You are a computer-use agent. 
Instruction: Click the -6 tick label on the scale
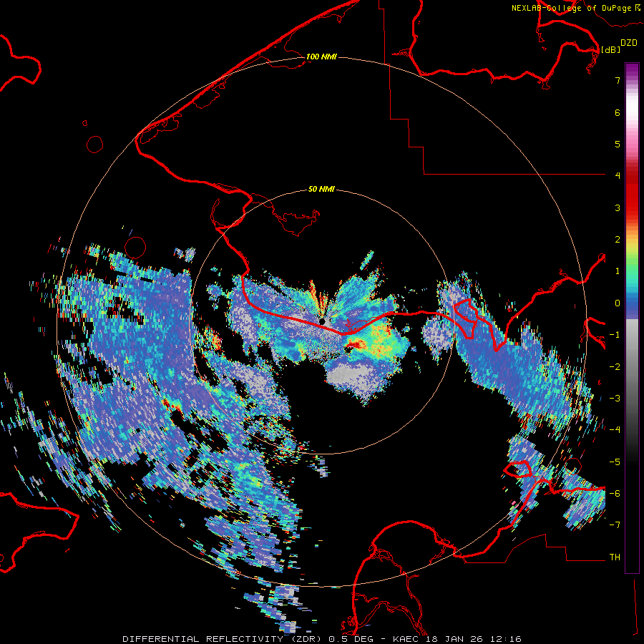(x=615, y=494)
